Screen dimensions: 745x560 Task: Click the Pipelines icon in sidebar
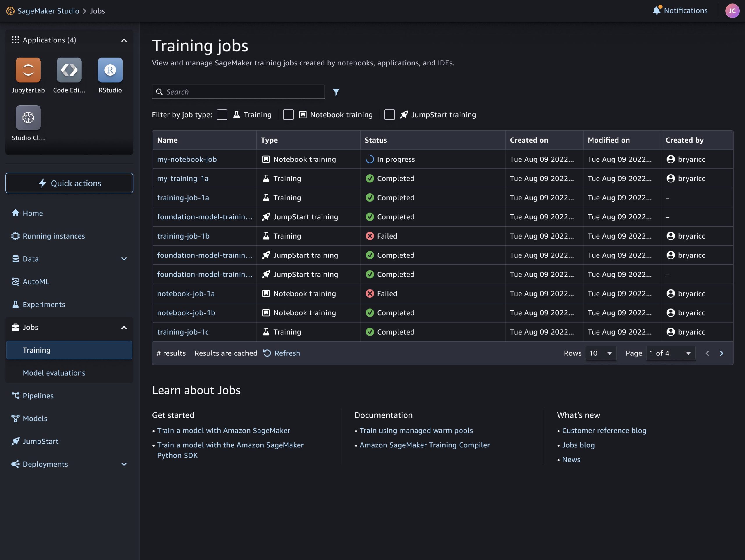pyautogui.click(x=15, y=396)
